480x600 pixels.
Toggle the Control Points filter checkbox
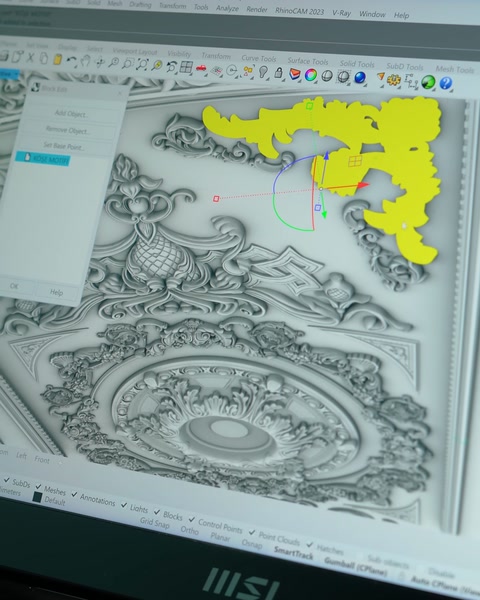tap(192, 520)
